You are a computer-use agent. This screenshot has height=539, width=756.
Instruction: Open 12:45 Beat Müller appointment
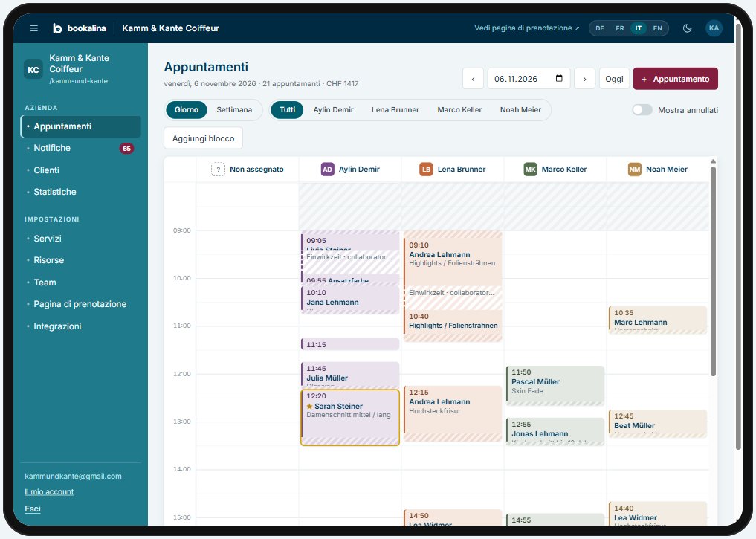[658, 423]
